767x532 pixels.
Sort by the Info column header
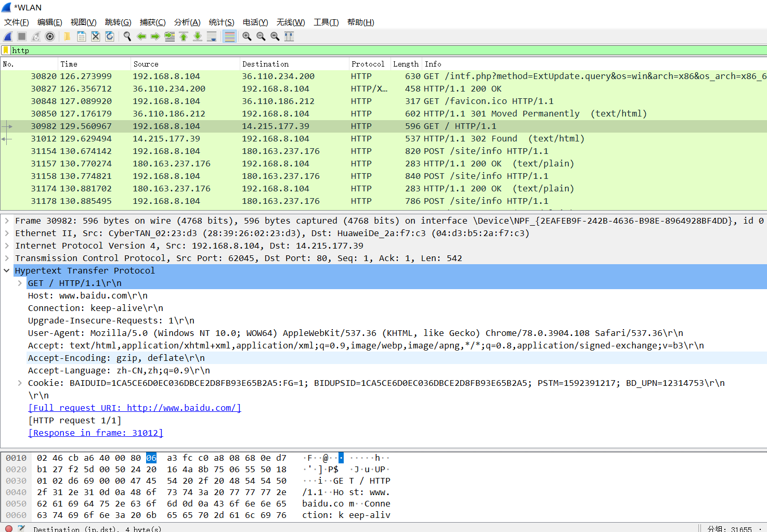pos(594,64)
